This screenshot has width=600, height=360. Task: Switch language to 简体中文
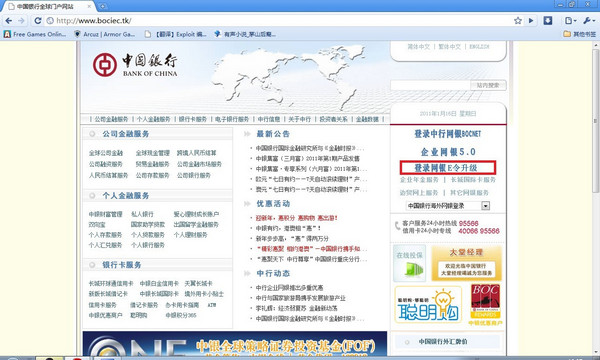(x=419, y=47)
